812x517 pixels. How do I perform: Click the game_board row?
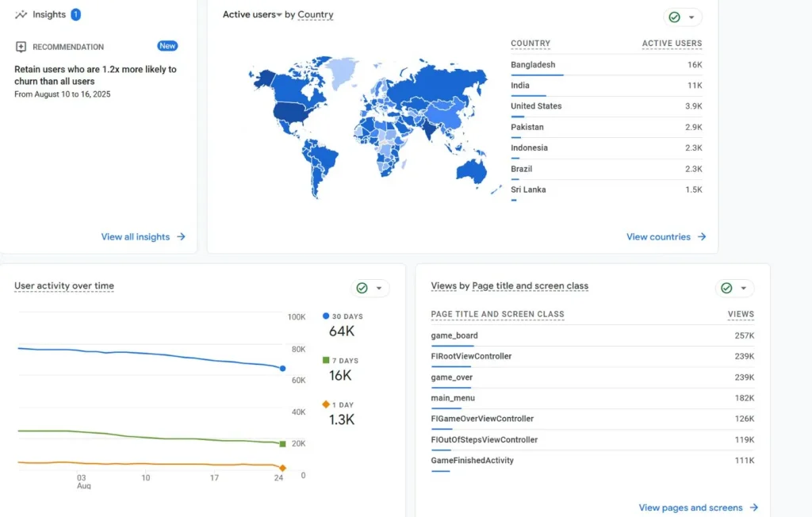click(x=592, y=335)
